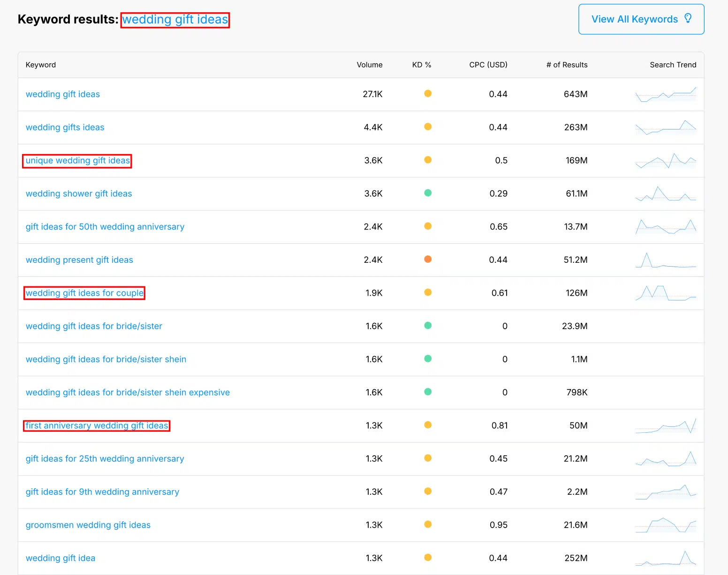Open the keyword ending in 'bride/sister shein'
The image size is (728, 575).
pyautogui.click(x=106, y=360)
